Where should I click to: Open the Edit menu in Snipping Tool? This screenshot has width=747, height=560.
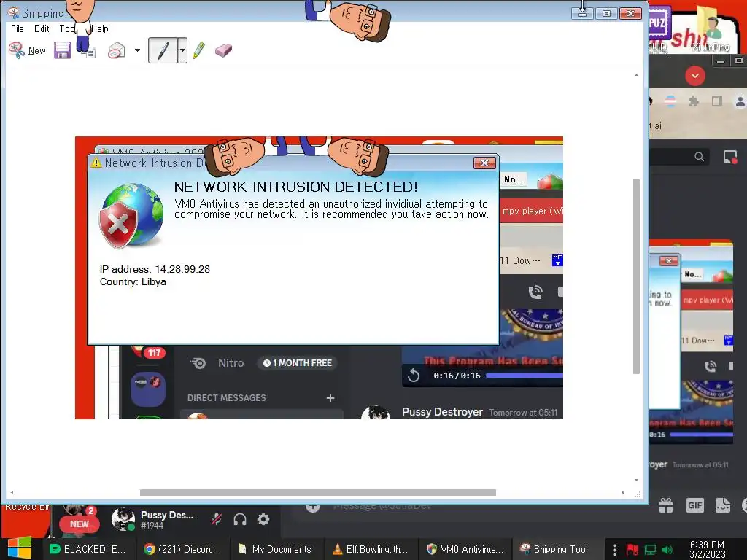pyautogui.click(x=42, y=28)
